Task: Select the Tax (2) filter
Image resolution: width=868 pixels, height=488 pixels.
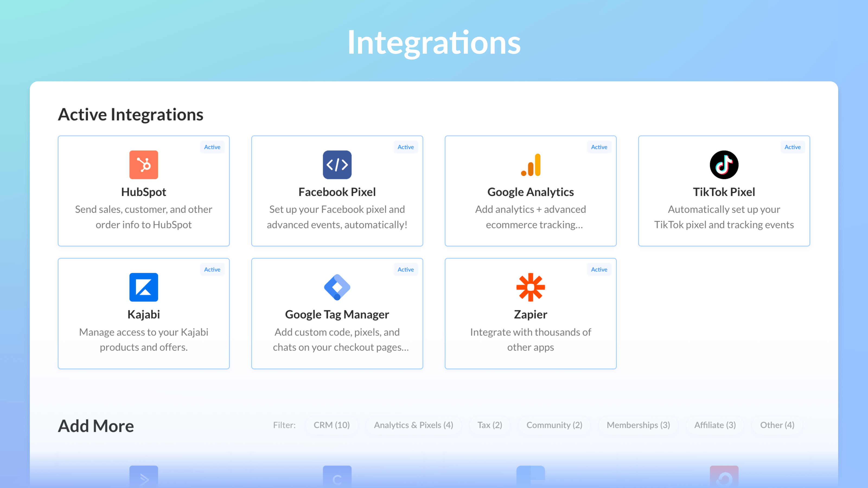Action: [x=490, y=425]
